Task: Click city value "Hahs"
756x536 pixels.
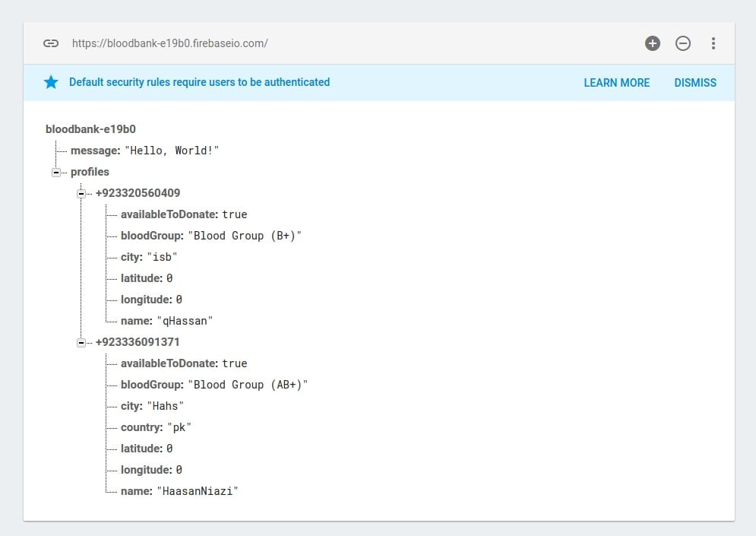Action: pos(166,406)
